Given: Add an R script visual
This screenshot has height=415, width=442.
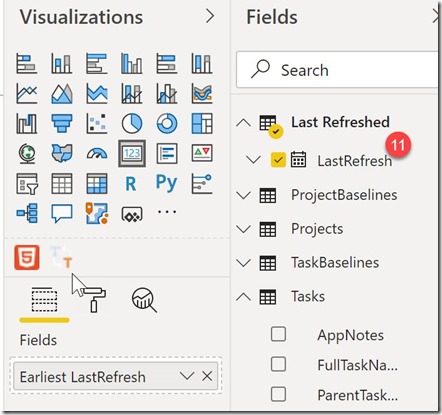Looking at the screenshot, I should click(131, 183).
